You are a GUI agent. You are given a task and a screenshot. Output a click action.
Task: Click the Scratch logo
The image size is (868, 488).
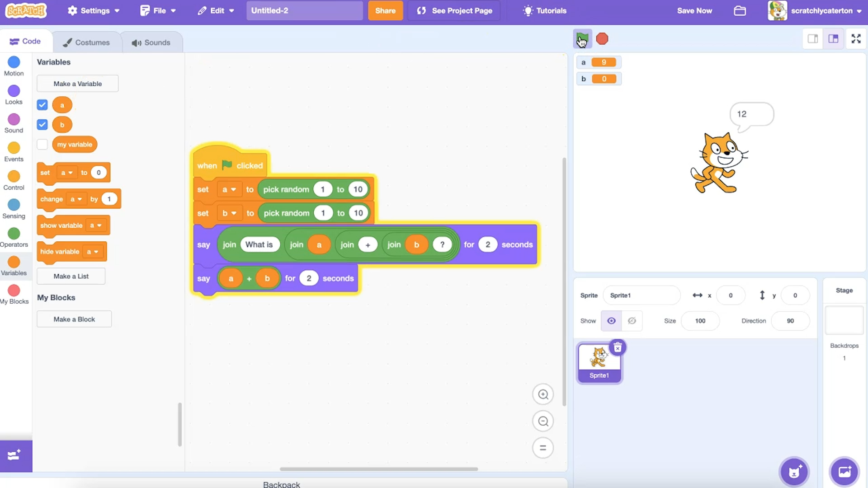point(26,10)
